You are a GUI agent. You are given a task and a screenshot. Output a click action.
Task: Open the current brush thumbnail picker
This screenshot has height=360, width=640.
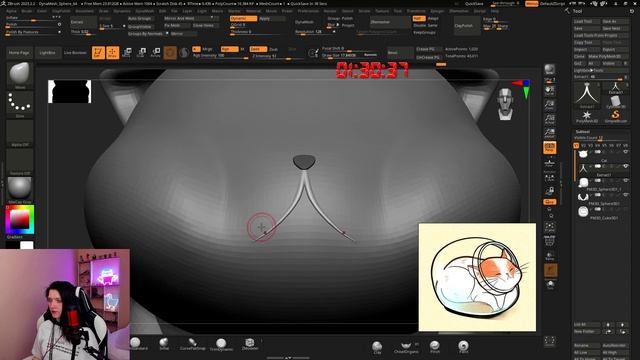[20, 75]
